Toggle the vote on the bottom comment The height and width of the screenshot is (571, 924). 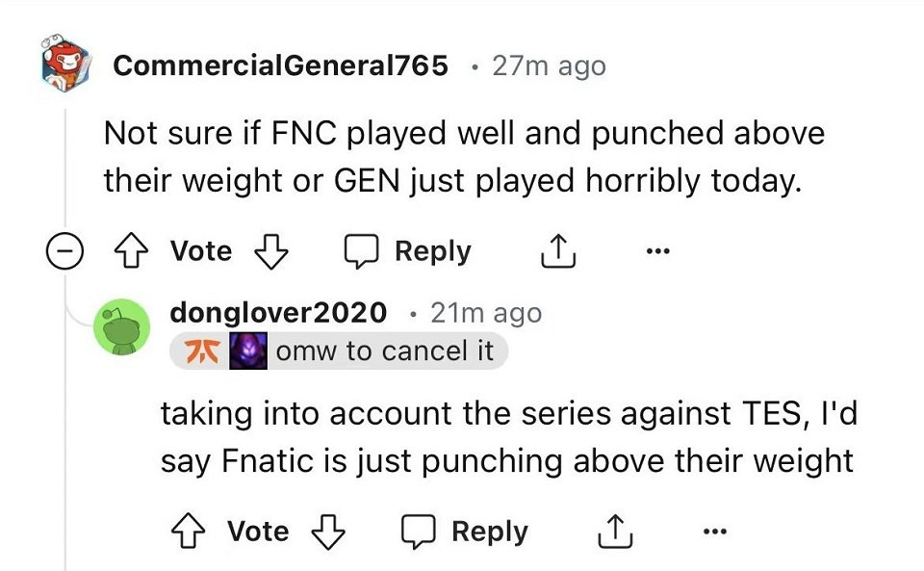(256, 531)
